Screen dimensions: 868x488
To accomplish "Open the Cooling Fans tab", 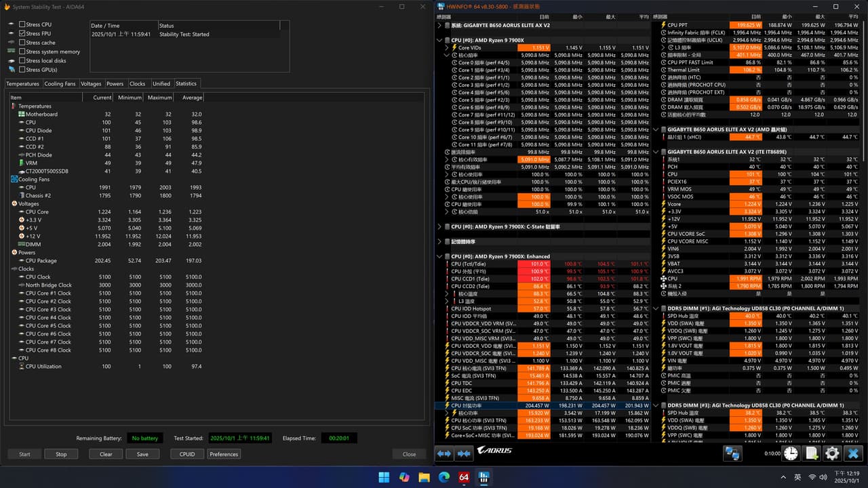I will click(60, 84).
